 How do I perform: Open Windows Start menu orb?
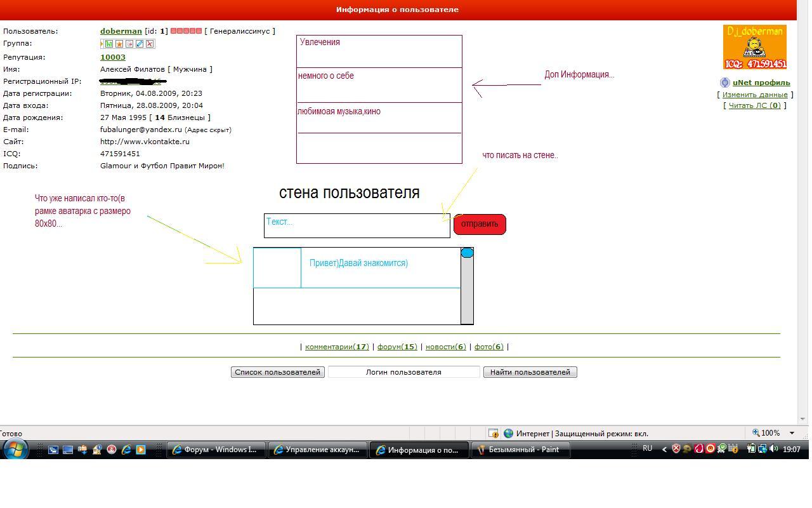[15, 450]
